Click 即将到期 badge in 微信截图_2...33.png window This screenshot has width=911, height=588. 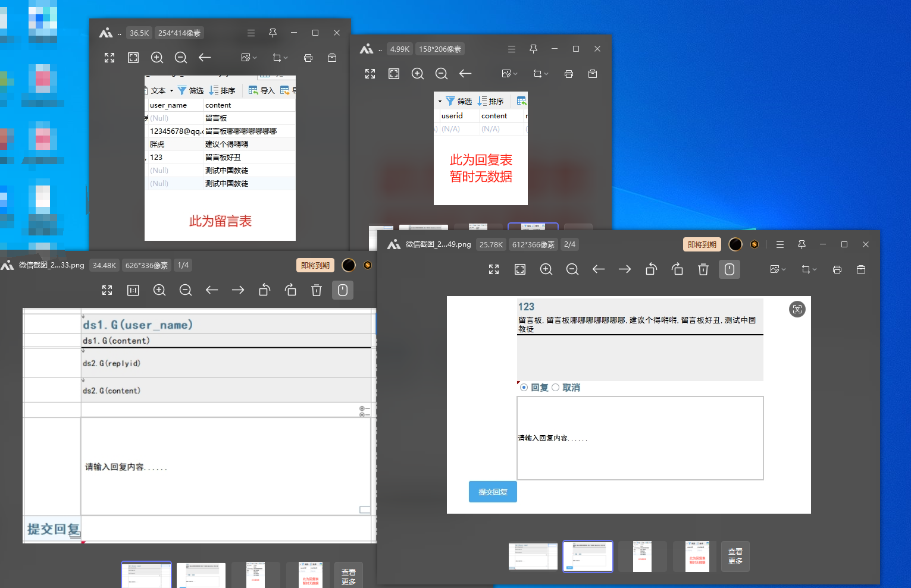click(x=315, y=265)
